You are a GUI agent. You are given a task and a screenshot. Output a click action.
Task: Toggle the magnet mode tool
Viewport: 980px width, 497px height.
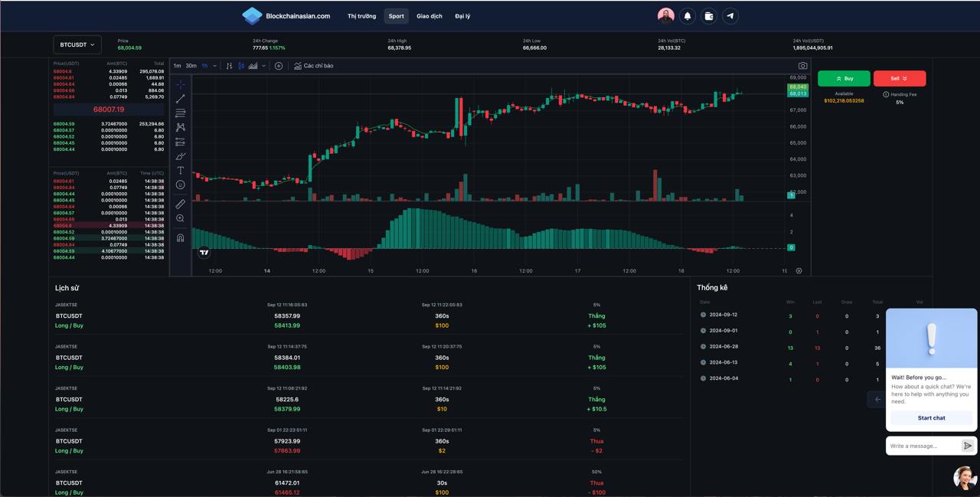tap(180, 237)
